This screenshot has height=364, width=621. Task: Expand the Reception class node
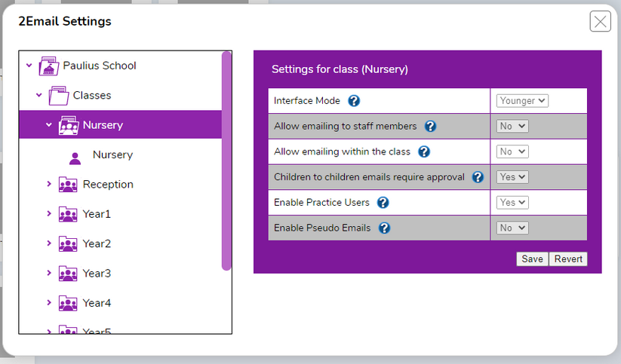pyautogui.click(x=49, y=184)
